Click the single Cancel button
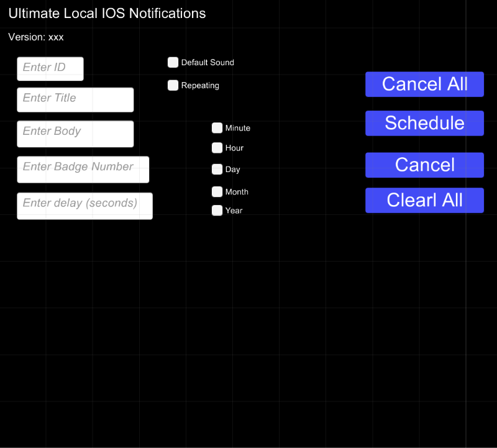497x448 pixels. (x=424, y=165)
